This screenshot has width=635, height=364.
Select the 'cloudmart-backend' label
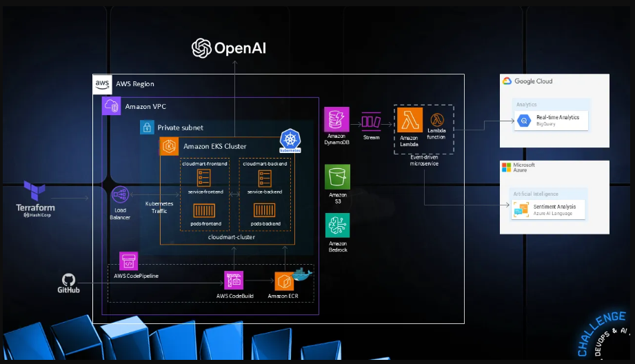pyautogui.click(x=265, y=163)
